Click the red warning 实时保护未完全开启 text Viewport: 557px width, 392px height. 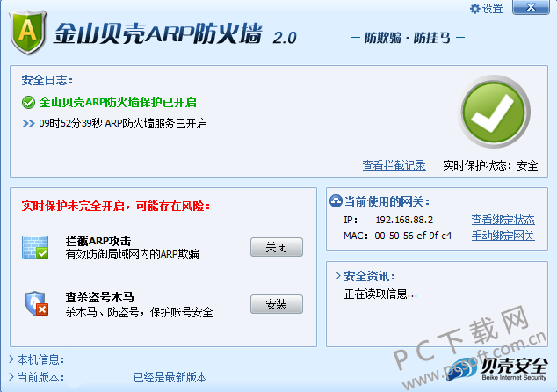[116, 206]
